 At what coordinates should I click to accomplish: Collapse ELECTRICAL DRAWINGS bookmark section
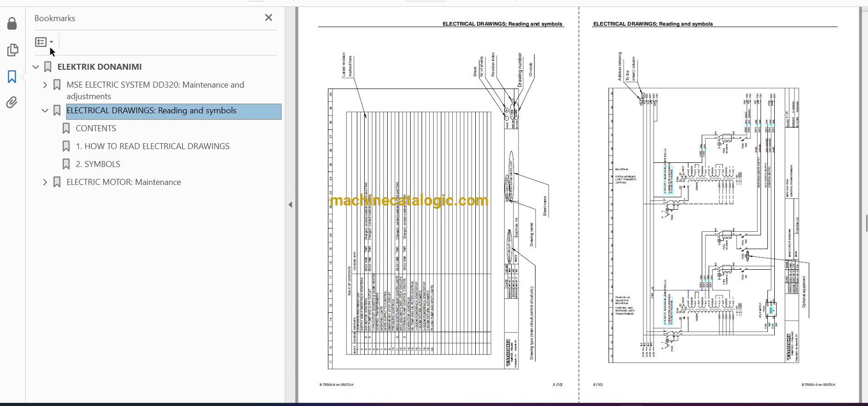click(45, 111)
